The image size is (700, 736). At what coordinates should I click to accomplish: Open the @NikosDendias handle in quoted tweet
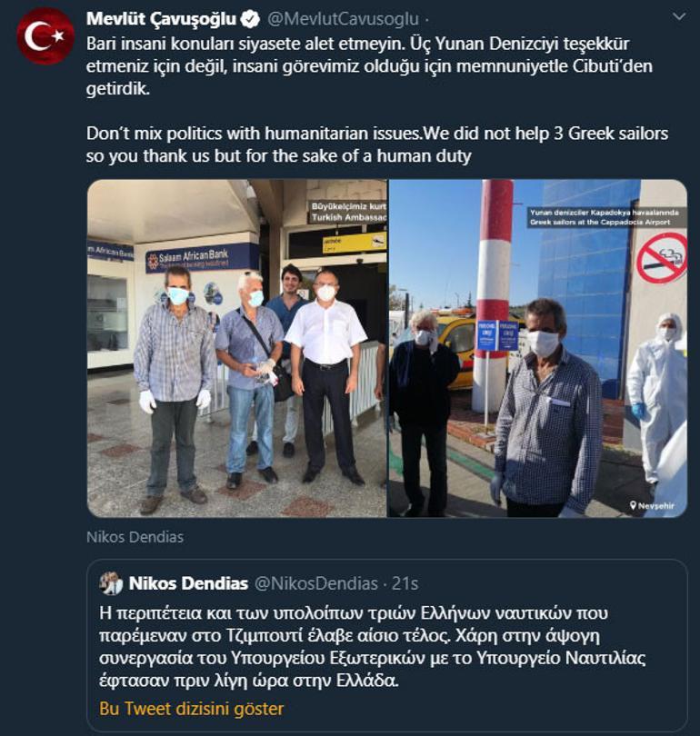click(316, 583)
